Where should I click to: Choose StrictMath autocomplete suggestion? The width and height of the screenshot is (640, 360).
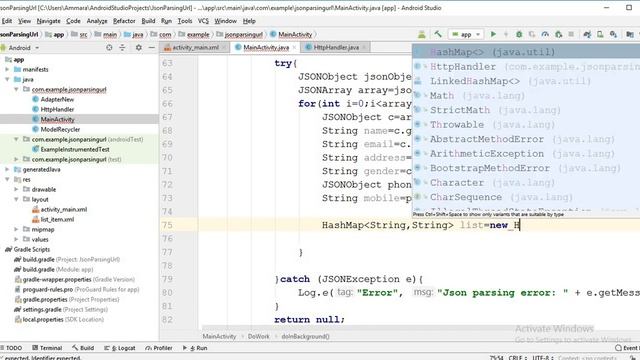526,110
